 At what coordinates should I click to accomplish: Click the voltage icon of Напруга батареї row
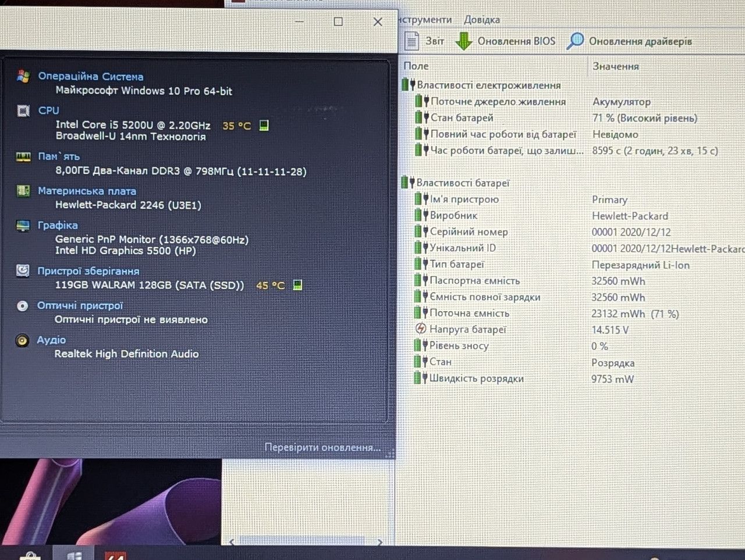421,329
